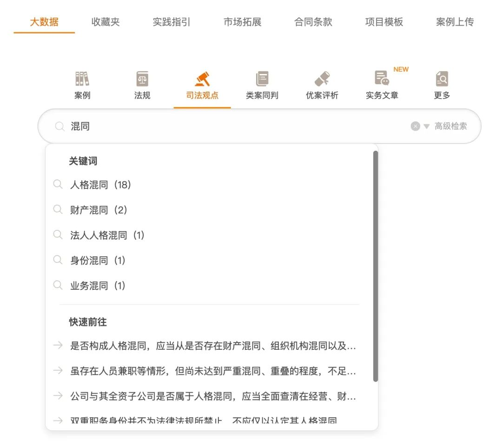Click the search magnifier inside search bar
This screenshot has width=502, height=448.
tap(59, 126)
